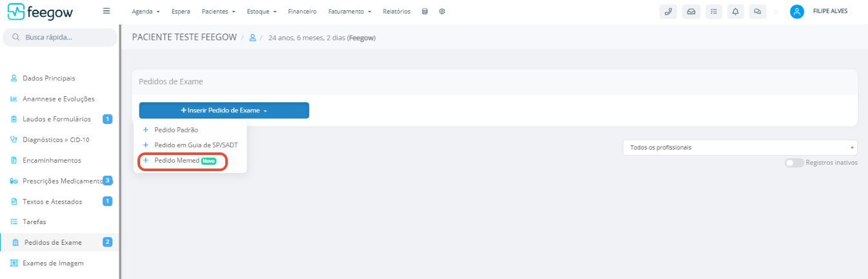
Task: Toggle Registros inativos switch
Action: 794,163
